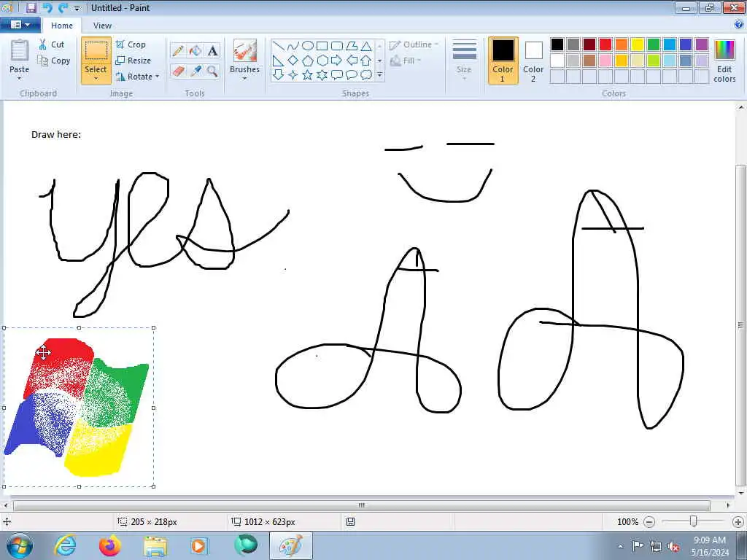The height and width of the screenshot is (560, 747).
Task: Choose the Down arrow shape
Action: point(279,75)
